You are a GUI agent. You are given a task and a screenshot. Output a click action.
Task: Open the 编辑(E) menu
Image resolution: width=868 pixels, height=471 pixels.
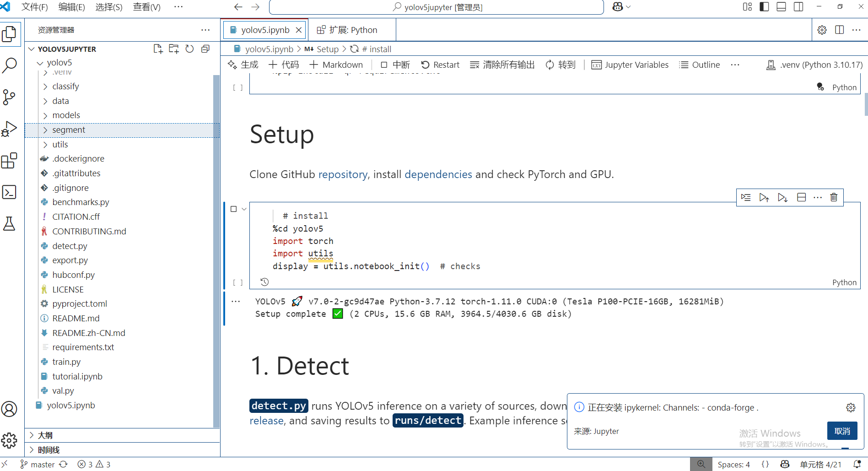pyautogui.click(x=72, y=7)
